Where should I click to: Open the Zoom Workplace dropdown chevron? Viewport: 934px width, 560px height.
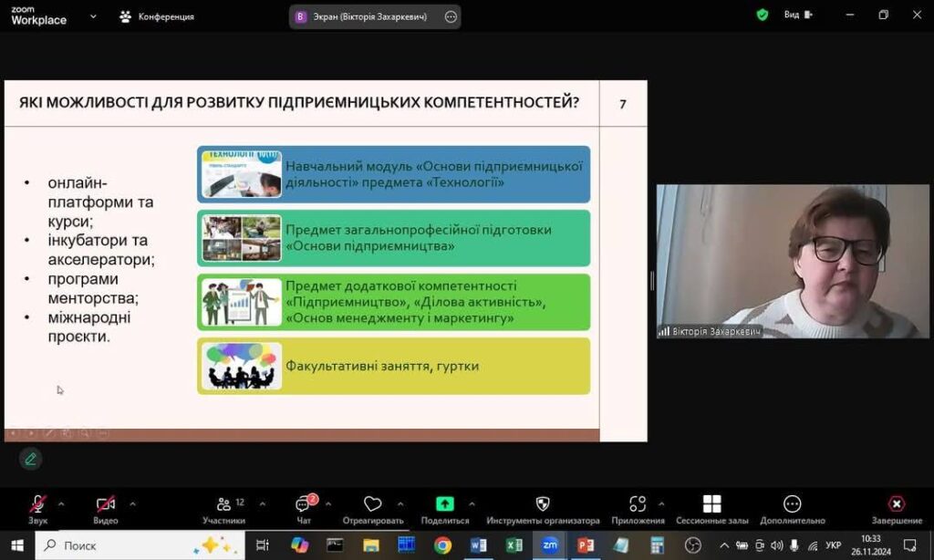click(x=93, y=16)
